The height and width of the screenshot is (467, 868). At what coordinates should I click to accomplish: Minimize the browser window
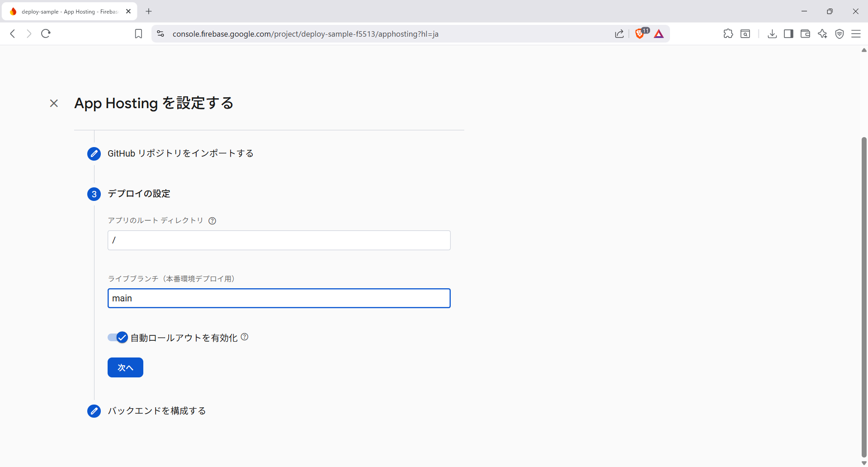tap(804, 11)
